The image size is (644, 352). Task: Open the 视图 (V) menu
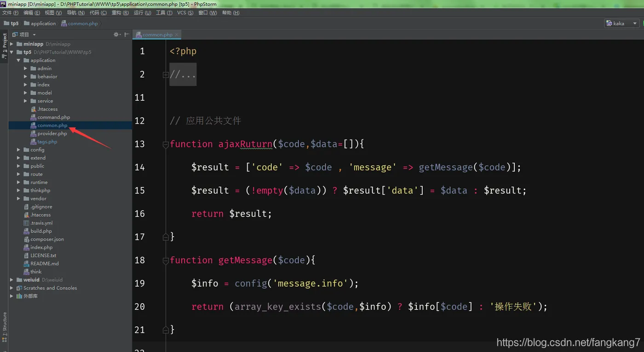[53, 13]
